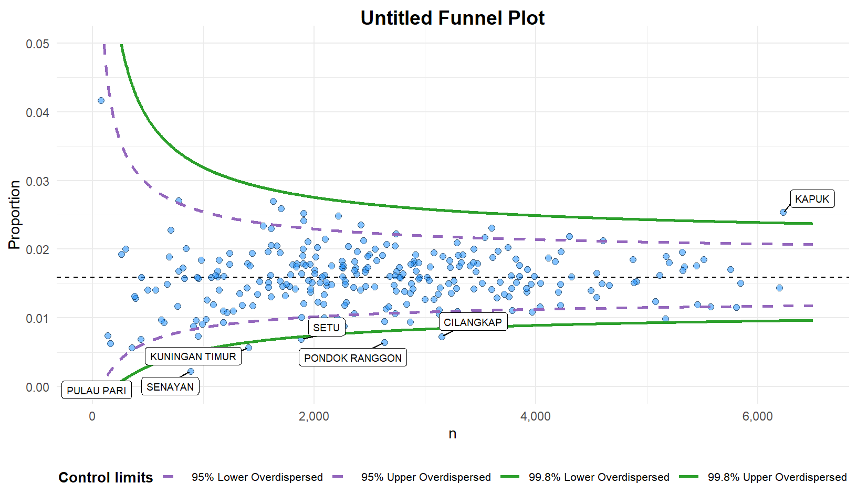The width and height of the screenshot is (857, 504).
Task: Click the KAPUK data point label
Action: (812, 199)
